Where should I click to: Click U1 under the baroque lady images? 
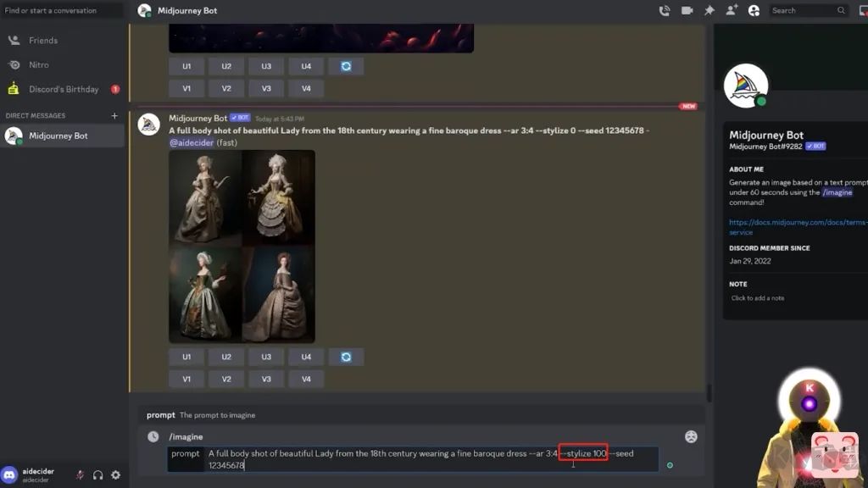pos(186,357)
